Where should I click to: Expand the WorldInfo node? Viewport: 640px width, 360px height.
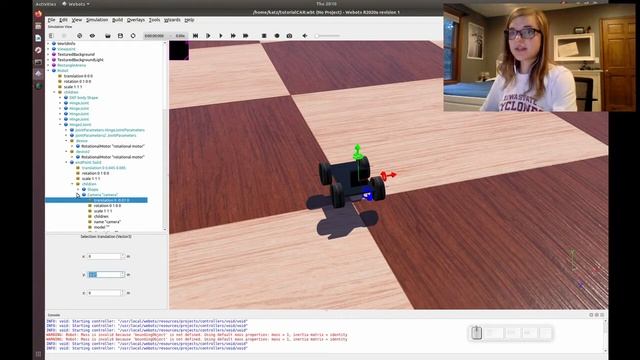click(x=48, y=43)
